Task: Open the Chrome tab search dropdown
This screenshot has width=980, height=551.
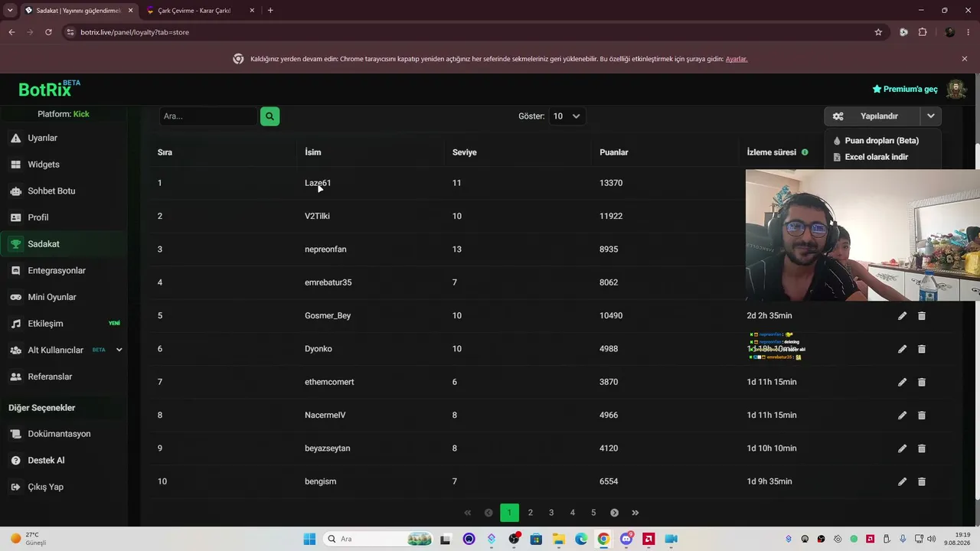Action: coord(10,10)
